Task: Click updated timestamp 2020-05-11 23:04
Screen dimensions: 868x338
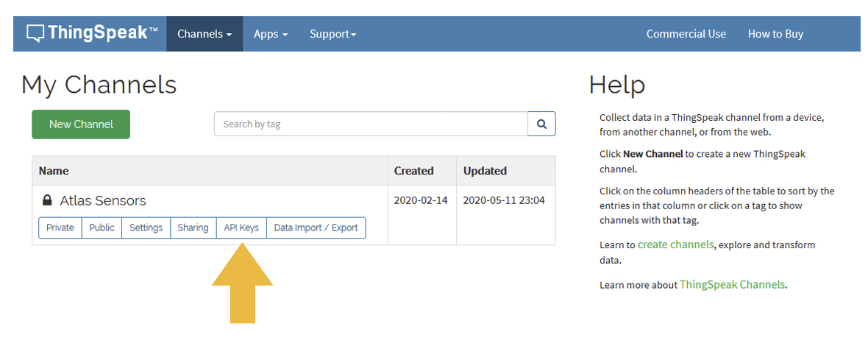Action: tap(504, 200)
